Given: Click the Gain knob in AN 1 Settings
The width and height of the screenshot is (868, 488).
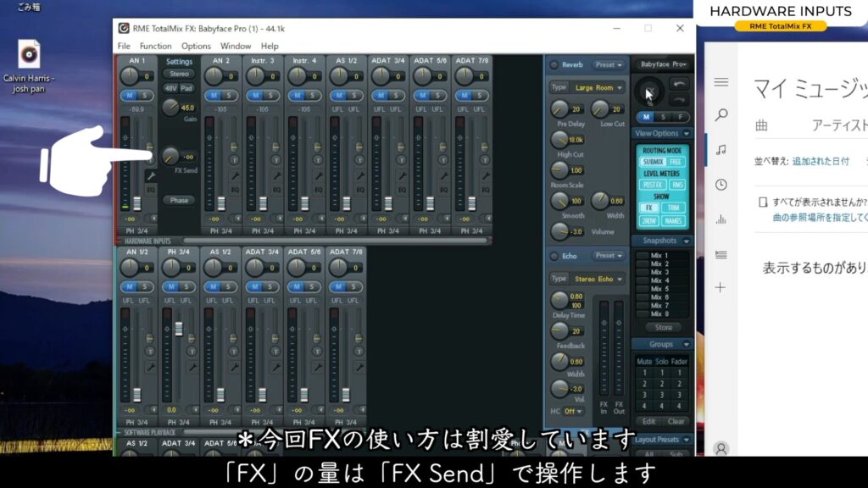Looking at the screenshot, I should [x=170, y=107].
